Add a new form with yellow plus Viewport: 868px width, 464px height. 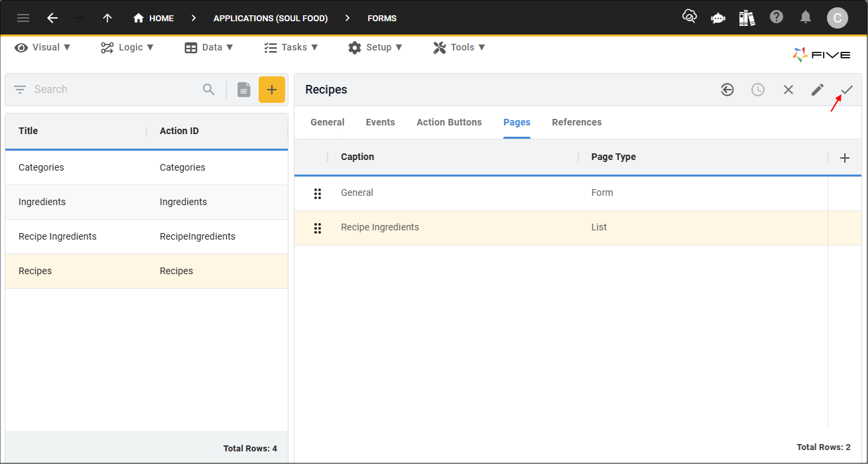pyautogui.click(x=272, y=90)
